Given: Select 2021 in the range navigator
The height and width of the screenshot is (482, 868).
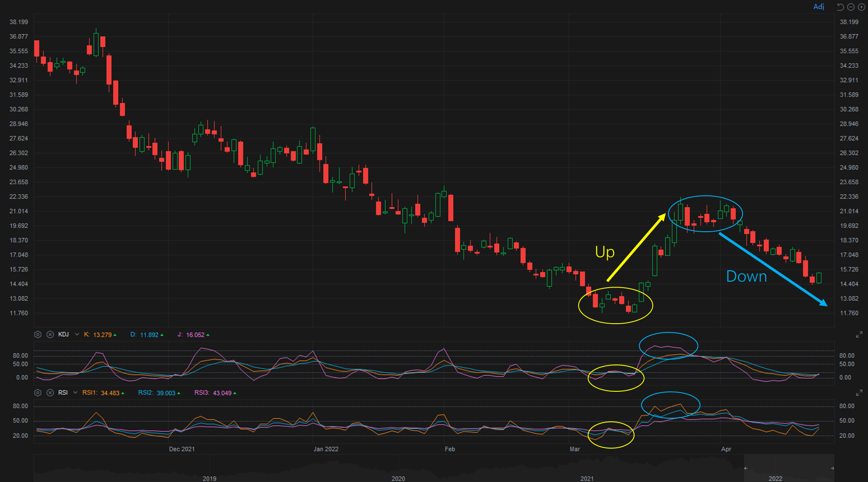Looking at the screenshot, I should pyautogui.click(x=587, y=478).
